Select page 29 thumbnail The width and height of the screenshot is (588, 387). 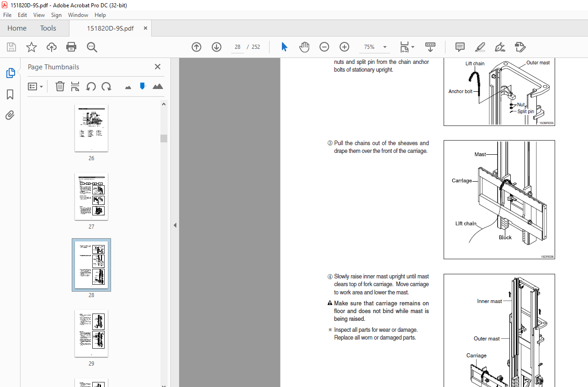(91, 334)
